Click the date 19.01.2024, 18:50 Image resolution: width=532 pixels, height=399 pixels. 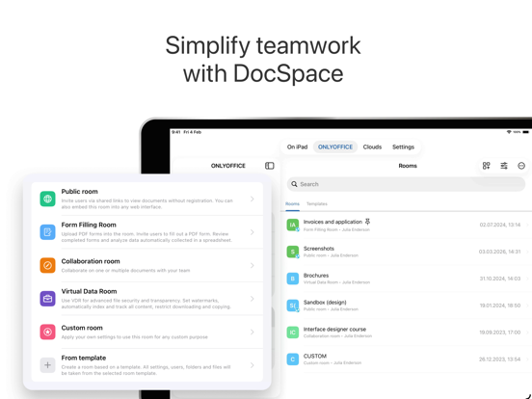[500, 306]
